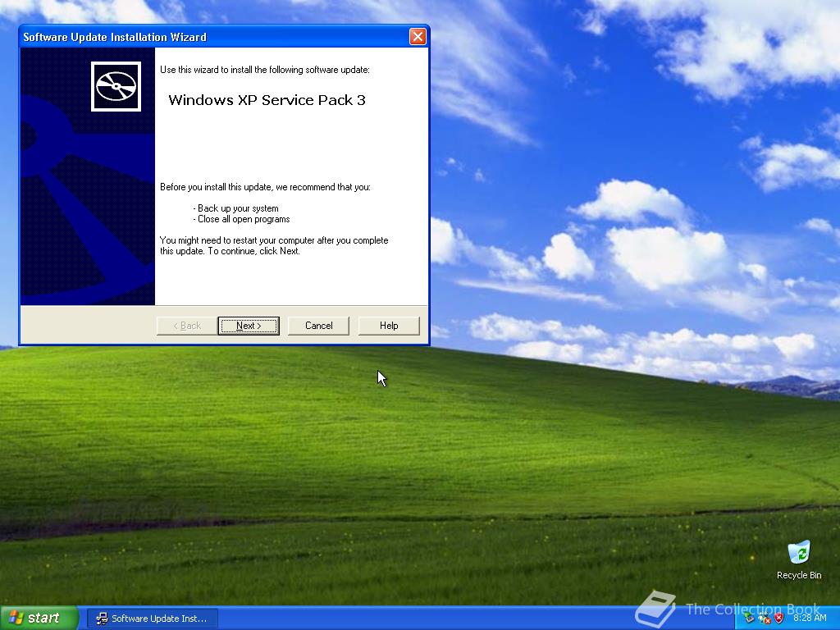Click the disc icon in the wizard

(116, 86)
